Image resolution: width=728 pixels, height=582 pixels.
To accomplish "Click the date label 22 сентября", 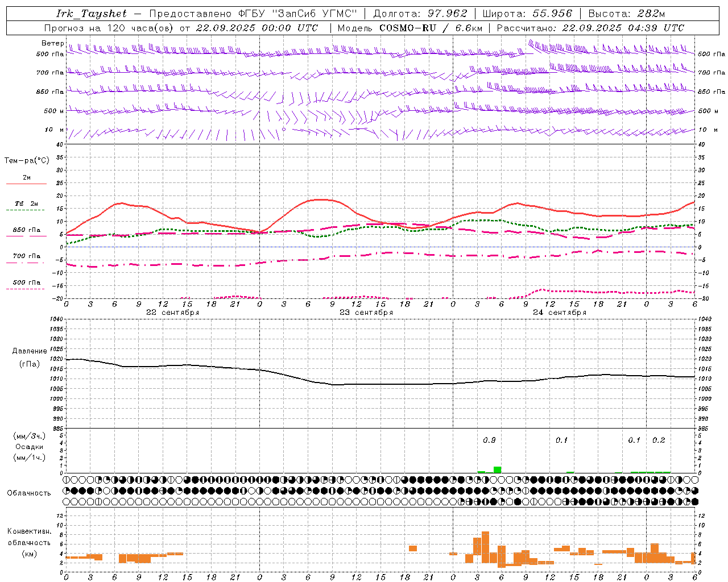I will pyautogui.click(x=173, y=312).
